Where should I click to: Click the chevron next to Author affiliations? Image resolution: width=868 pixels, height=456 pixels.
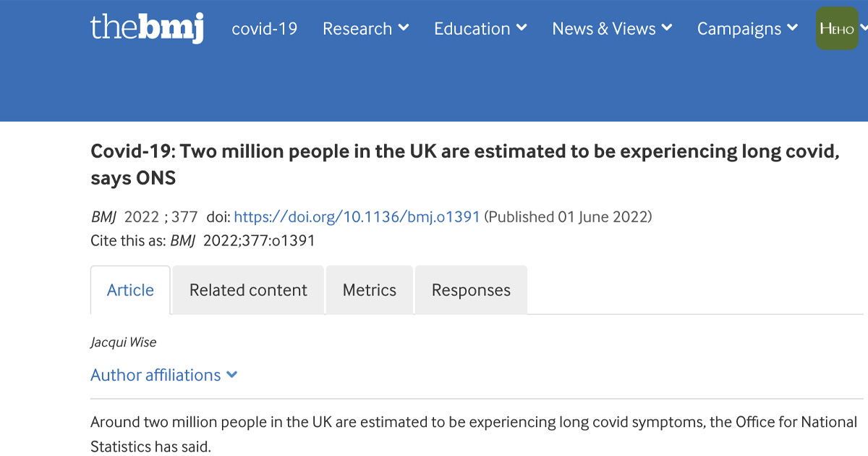click(231, 375)
